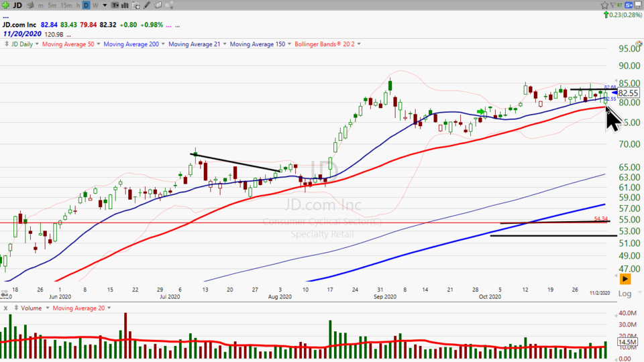The image size is (644, 362).
Task: Click the share dots icon
Action: (170, 5)
